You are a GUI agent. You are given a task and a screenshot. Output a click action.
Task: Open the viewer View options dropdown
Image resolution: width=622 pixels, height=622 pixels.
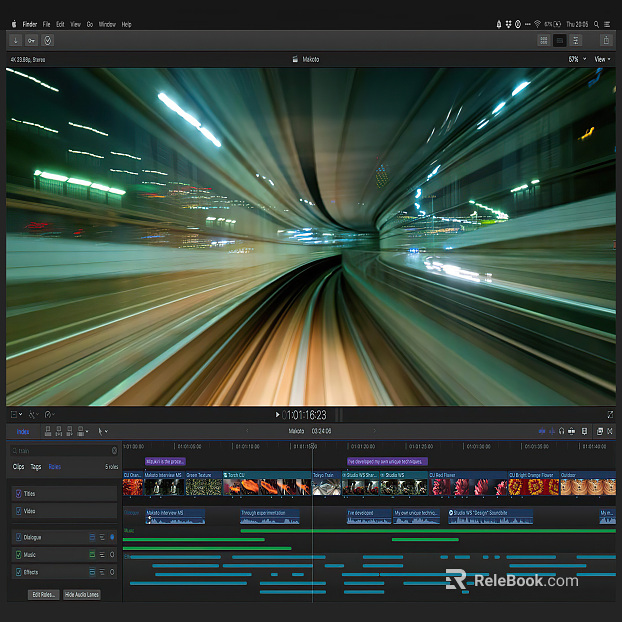point(602,59)
